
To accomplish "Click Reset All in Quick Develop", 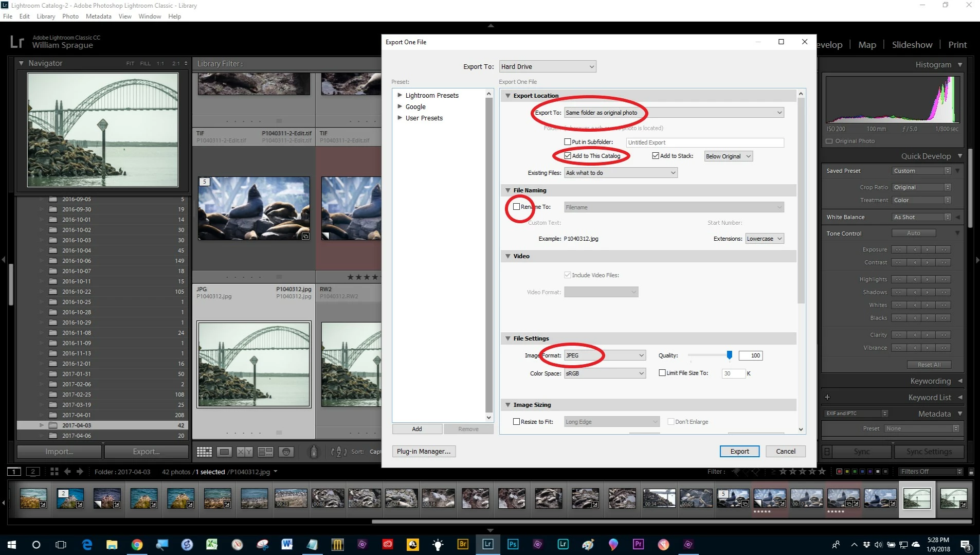I will pyautogui.click(x=929, y=365).
